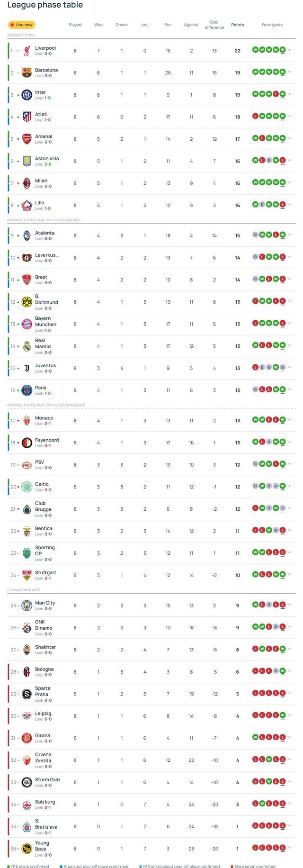This screenshot has width=303, height=868.
Task: Click the Celtic club crest
Action: click(27, 487)
